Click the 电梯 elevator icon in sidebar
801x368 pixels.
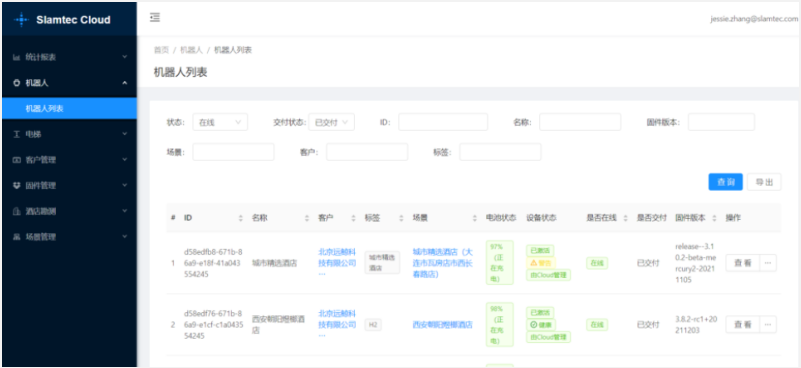pyautogui.click(x=16, y=134)
